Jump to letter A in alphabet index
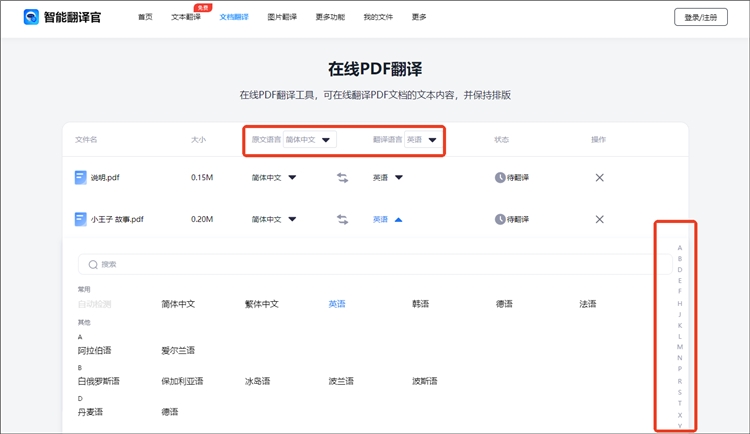The image size is (750, 434). 680,248
